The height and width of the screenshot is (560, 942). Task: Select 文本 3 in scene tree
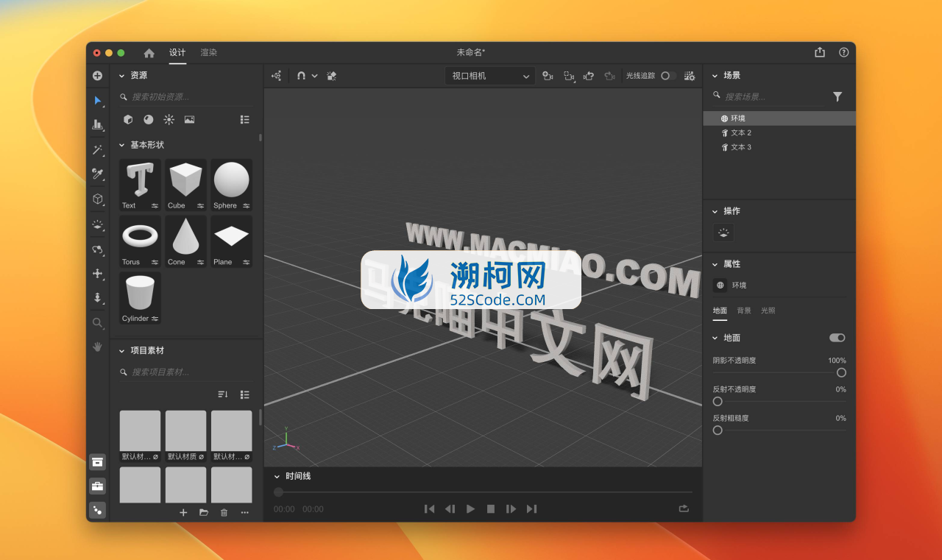pos(779,147)
